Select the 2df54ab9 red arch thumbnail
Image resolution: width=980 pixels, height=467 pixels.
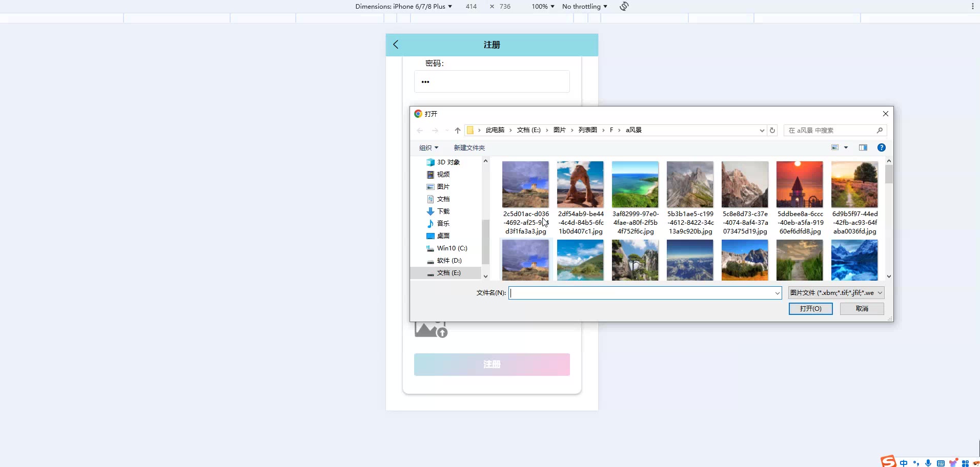coord(580,185)
